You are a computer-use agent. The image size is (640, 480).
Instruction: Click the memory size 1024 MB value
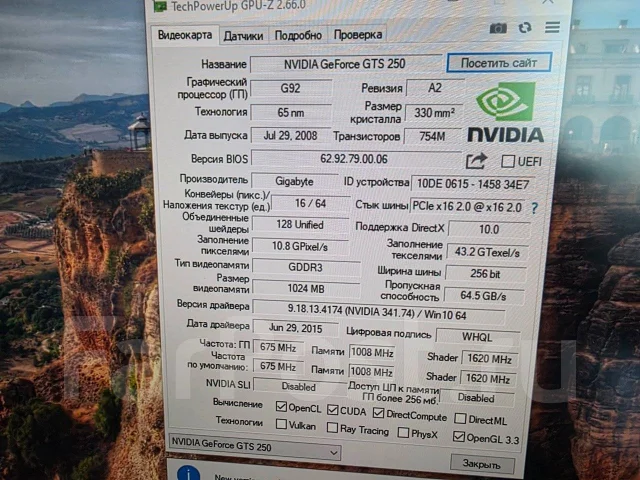tap(306, 289)
